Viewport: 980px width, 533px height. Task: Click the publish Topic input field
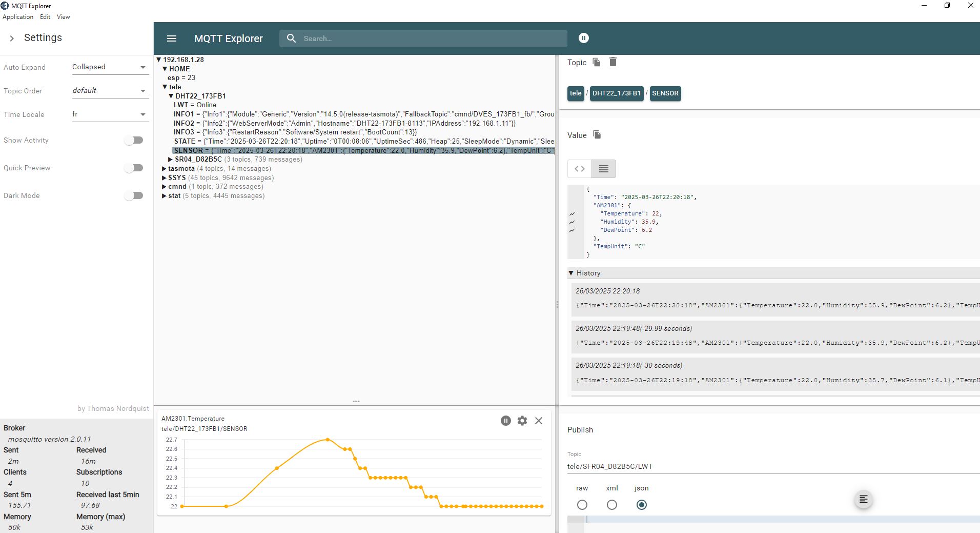tap(773, 466)
